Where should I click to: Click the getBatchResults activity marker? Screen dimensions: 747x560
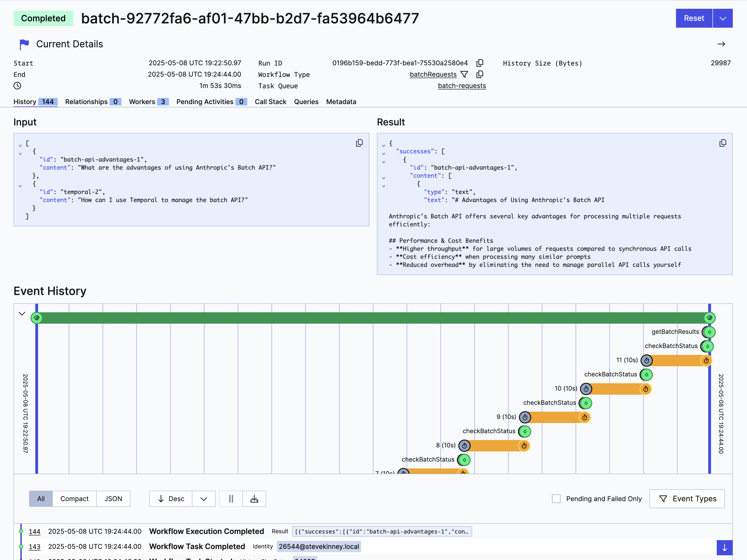point(708,332)
